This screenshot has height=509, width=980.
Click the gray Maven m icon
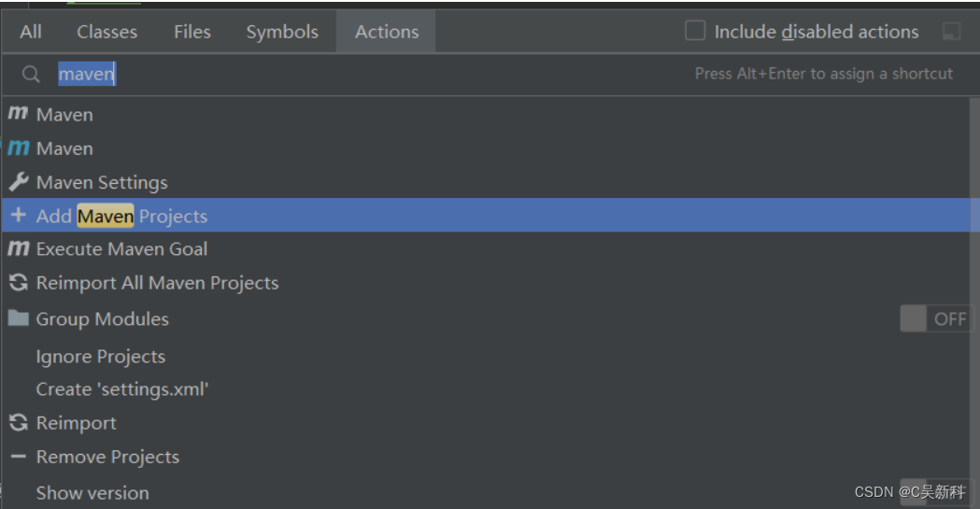pos(18,113)
